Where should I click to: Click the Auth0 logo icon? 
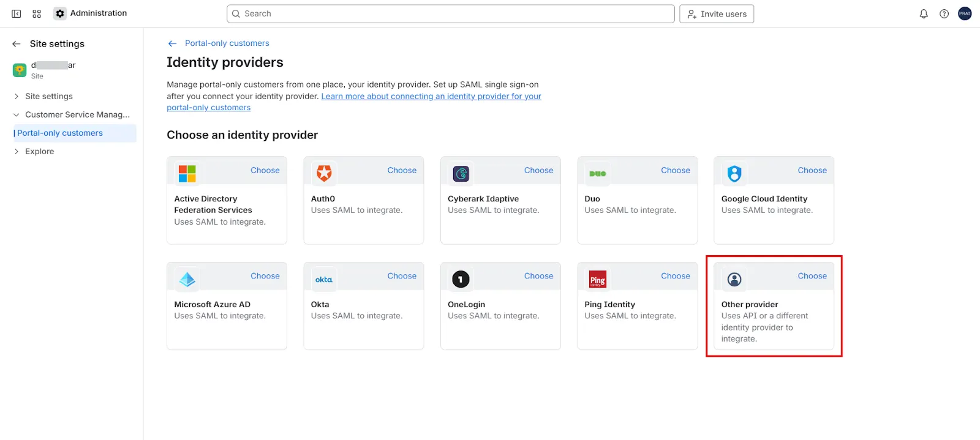(324, 173)
